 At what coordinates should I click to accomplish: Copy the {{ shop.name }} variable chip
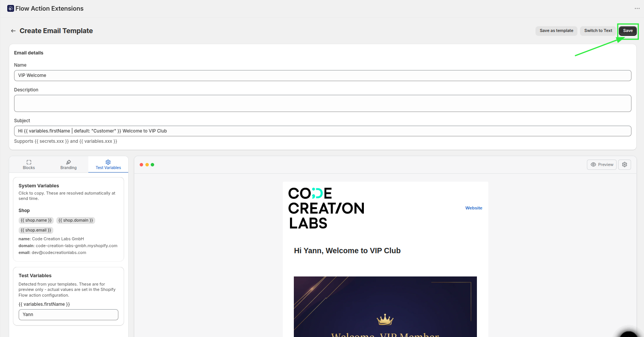[x=36, y=220]
